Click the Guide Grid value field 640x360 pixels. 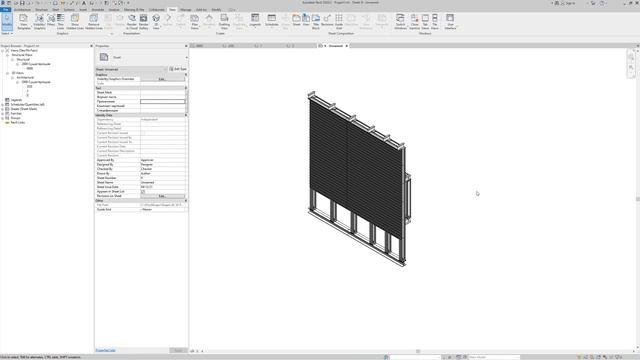(163, 209)
